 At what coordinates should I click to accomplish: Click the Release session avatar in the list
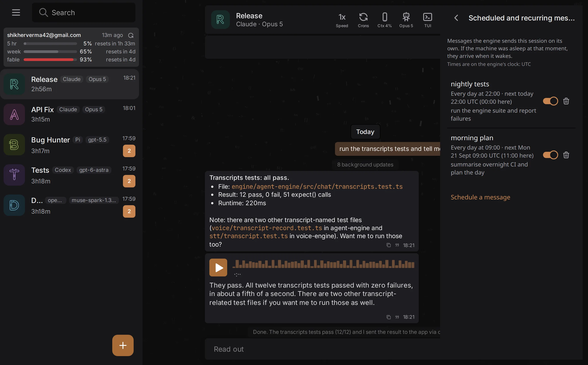pos(14,84)
